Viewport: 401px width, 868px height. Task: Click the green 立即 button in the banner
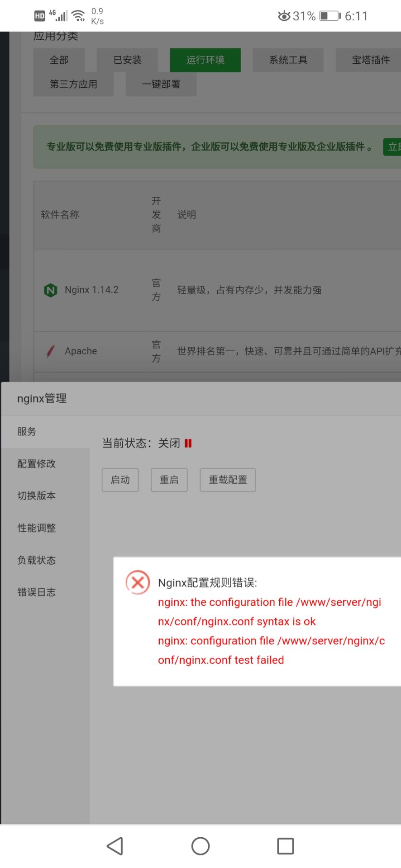[x=392, y=147]
